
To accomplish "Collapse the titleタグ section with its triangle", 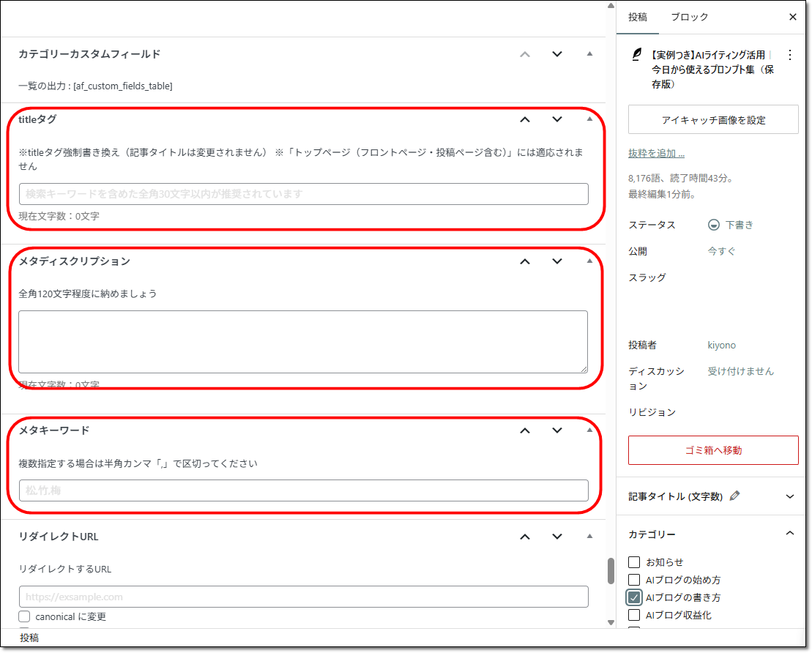I will click(x=589, y=119).
